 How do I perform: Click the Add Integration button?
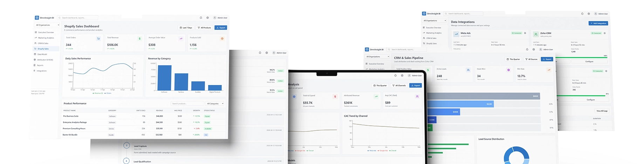(598, 23)
